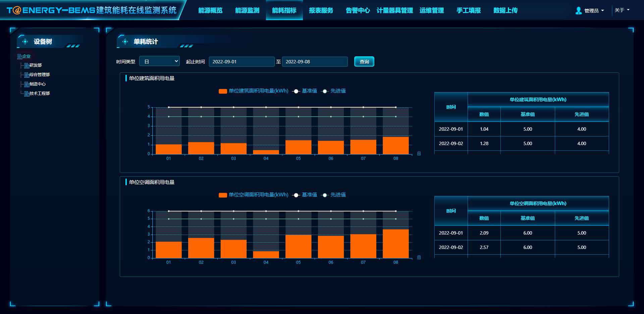Click the administrator user avatar icon
The width and height of the screenshot is (644, 314).
click(x=579, y=11)
